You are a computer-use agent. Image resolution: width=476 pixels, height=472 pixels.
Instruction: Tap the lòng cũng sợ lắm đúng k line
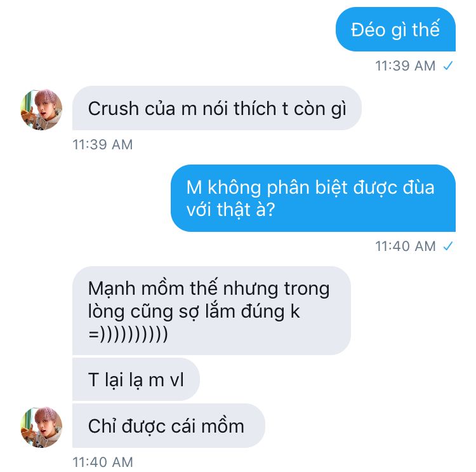(194, 311)
